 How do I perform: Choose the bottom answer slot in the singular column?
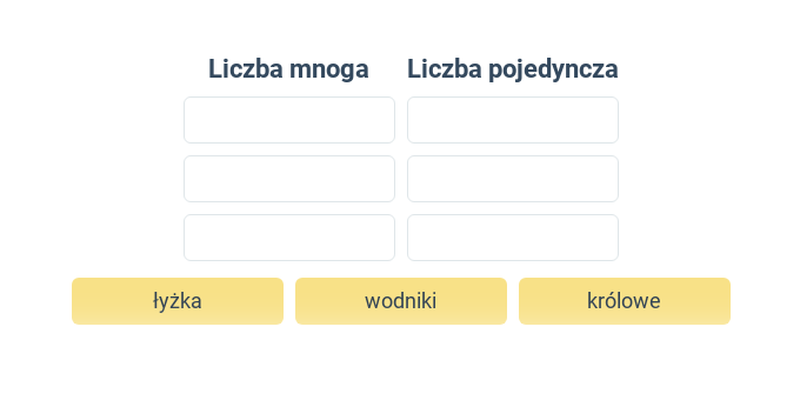[x=513, y=237]
